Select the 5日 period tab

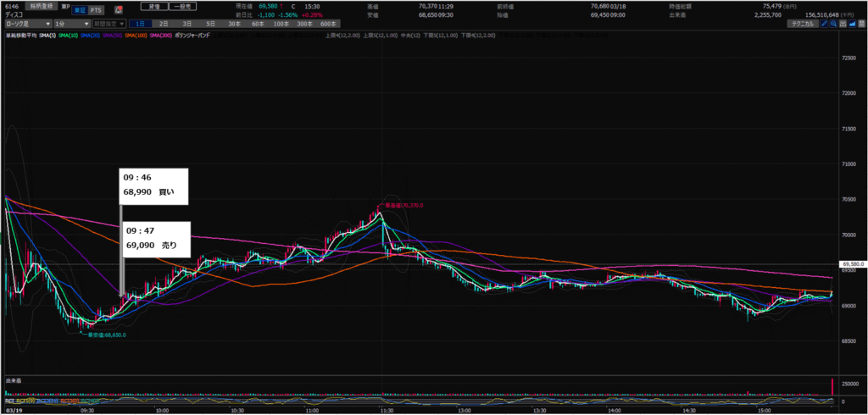[x=209, y=25]
